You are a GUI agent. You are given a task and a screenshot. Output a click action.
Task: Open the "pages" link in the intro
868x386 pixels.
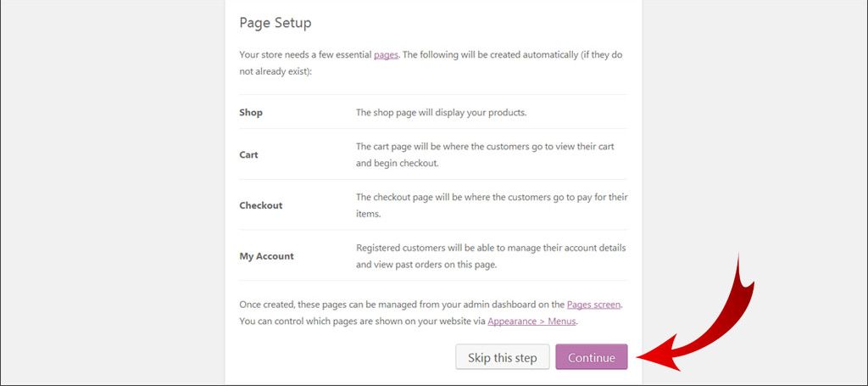(386, 55)
